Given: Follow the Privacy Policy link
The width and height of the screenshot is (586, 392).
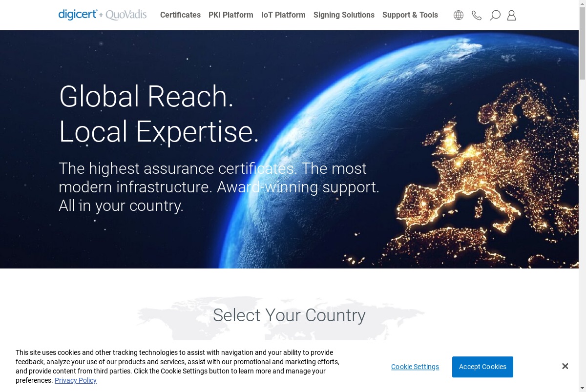Looking at the screenshot, I should 76,380.
